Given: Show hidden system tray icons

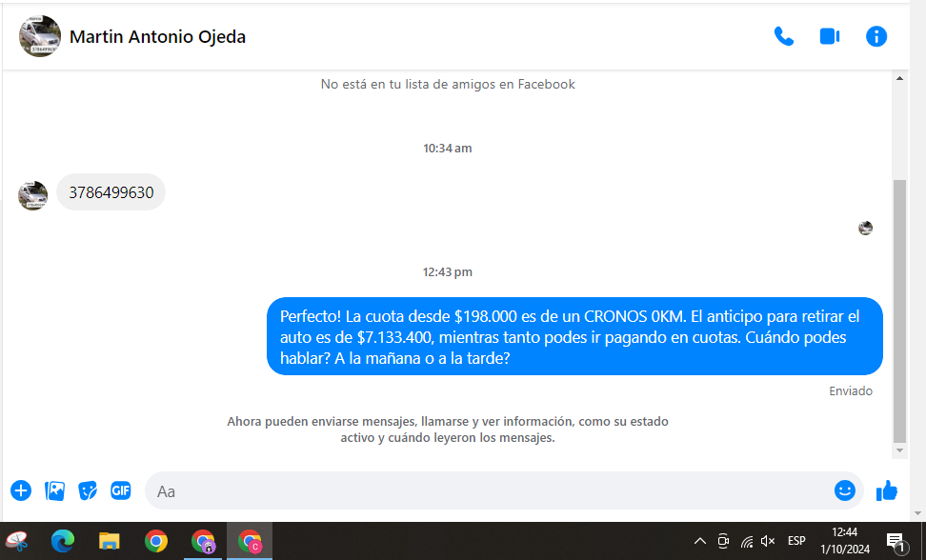Looking at the screenshot, I should (x=700, y=541).
